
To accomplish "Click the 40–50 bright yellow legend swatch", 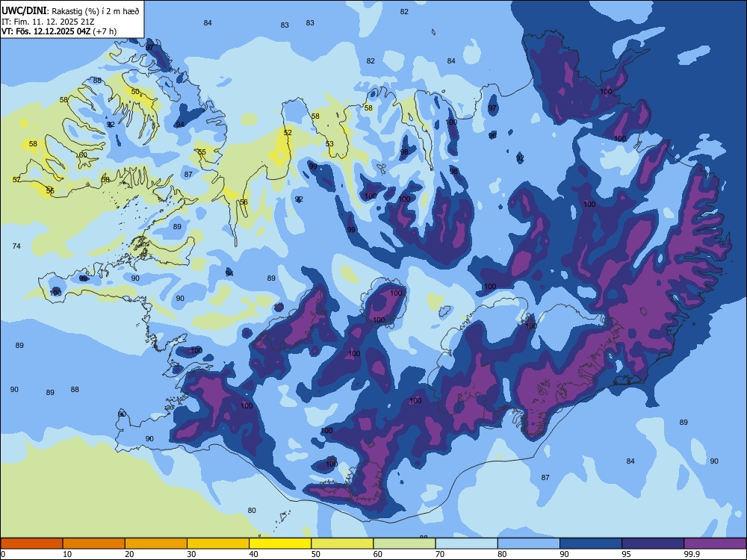I will pos(280,544).
